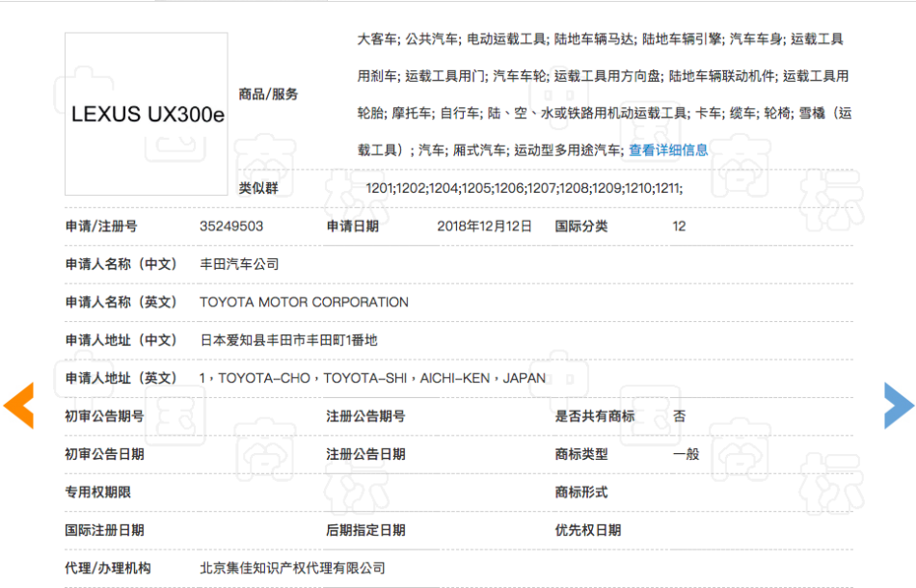Click the 申请人名称（中文） label
Viewport: 916px width, 588px height.
pyautogui.click(x=121, y=264)
